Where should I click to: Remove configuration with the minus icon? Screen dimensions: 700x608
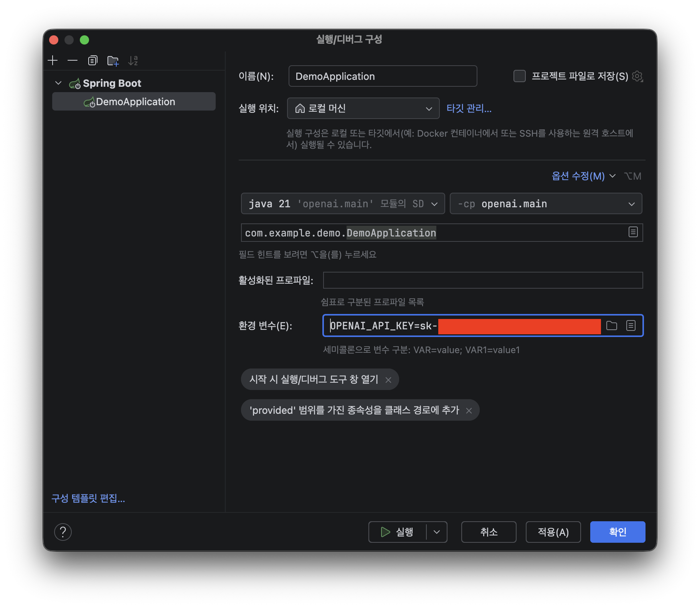pos(73,61)
